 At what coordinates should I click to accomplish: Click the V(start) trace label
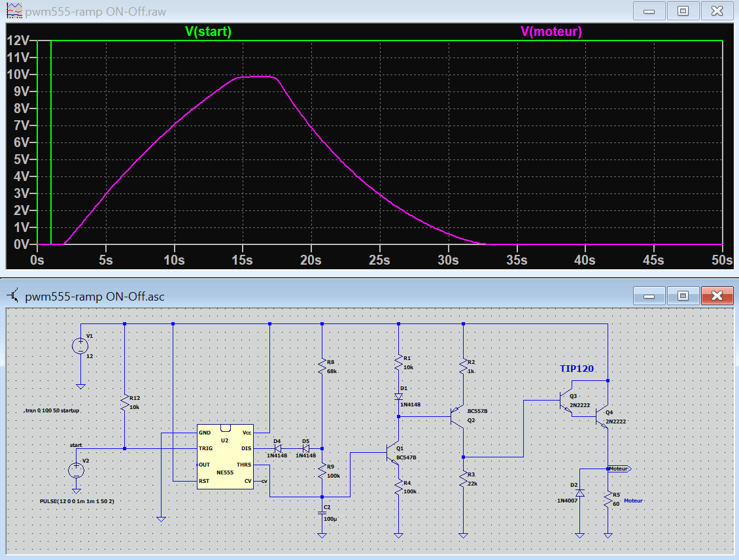pos(208,31)
